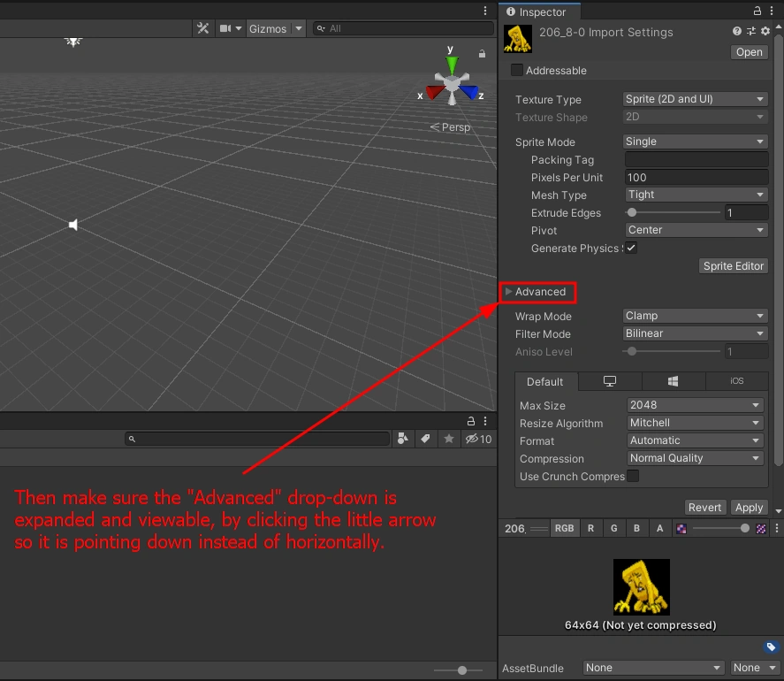Enable the Addressable checkbox
This screenshot has width=784, height=681.
click(517, 71)
